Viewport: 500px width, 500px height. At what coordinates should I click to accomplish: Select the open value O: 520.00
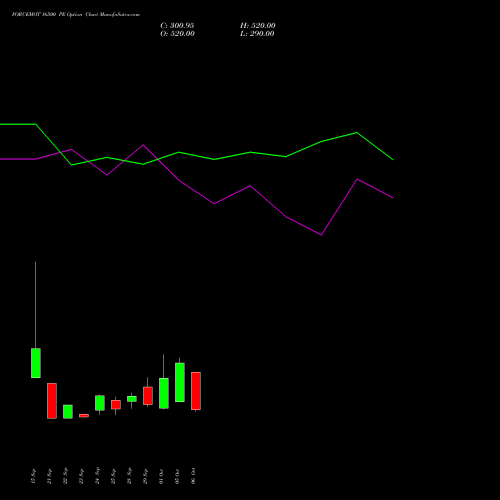coord(177,34)
